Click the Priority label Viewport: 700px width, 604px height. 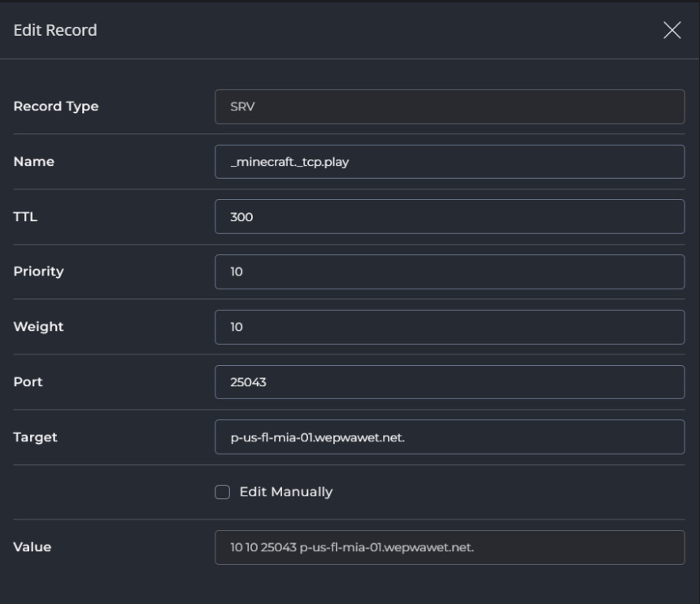(x=38, y=272)
